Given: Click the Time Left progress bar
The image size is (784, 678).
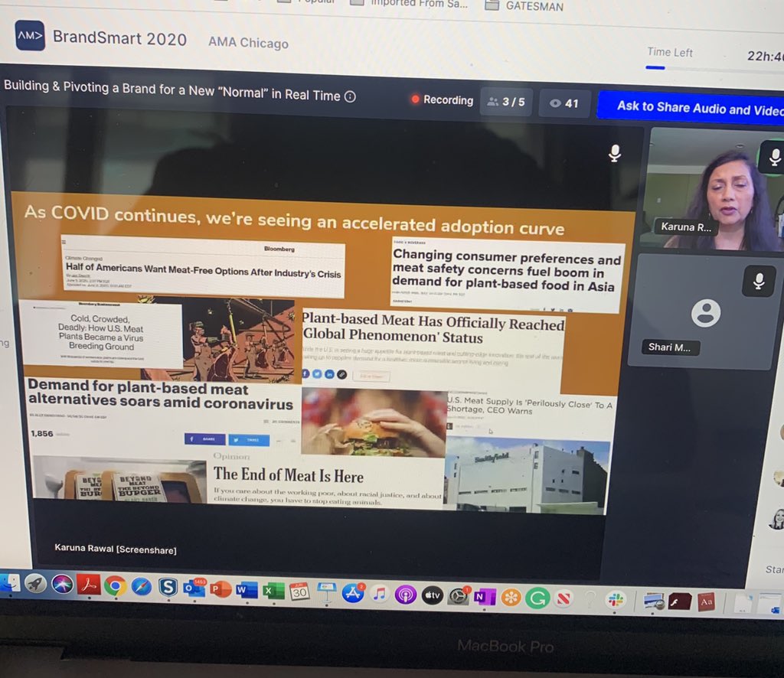Looking at the screenshot, I should pos(714,68).
